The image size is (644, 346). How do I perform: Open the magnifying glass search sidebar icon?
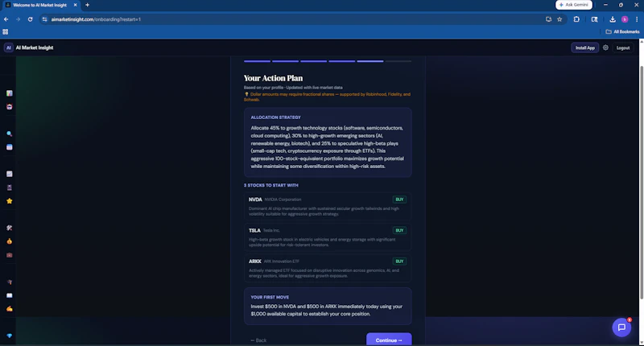[10, 134]
